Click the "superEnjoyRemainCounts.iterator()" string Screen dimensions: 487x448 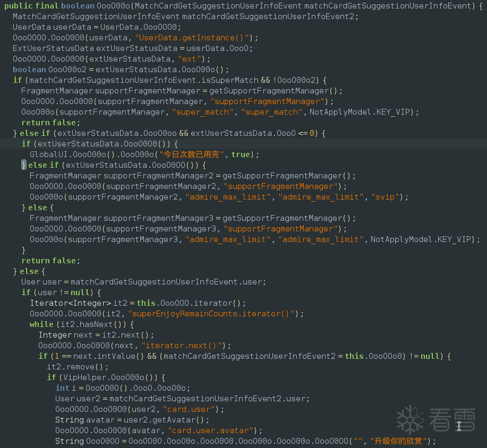pos(211,314)
